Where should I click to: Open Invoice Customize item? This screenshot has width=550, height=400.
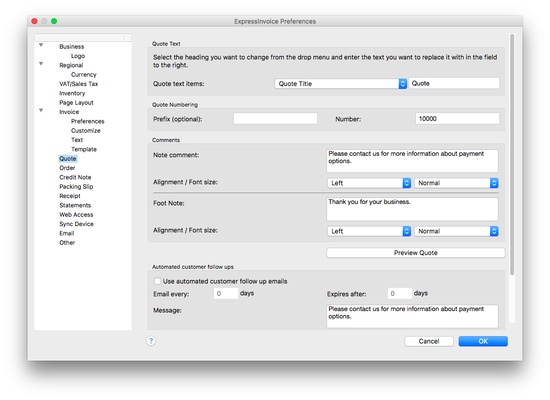tap(86, 131)
